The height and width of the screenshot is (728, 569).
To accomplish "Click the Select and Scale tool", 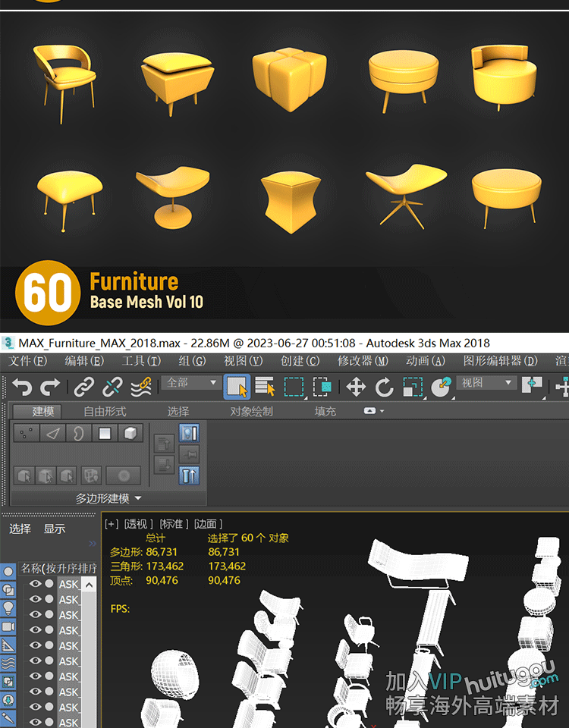I will [413, 387].
